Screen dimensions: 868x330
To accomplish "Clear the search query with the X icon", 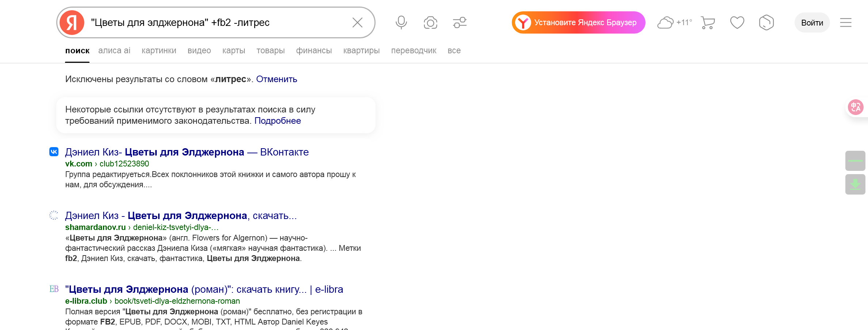I will tap(357, 23).
